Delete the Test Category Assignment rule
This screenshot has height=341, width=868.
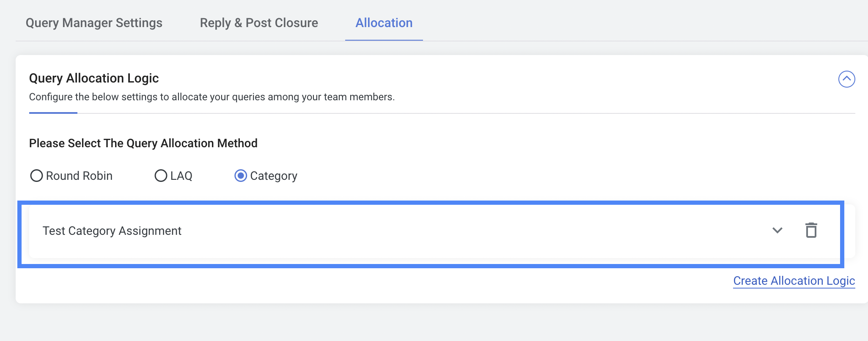(811, 230)
